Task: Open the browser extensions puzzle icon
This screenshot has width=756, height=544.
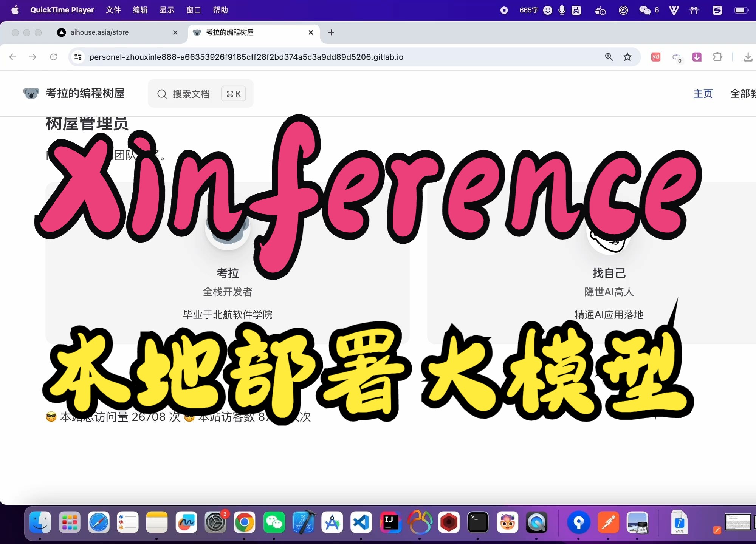Action: point(717,57)
